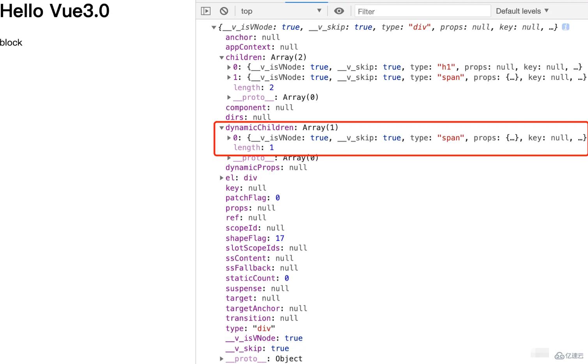Expand children item 1 with type span
This screenshot has height=364, width=588.
229,78
